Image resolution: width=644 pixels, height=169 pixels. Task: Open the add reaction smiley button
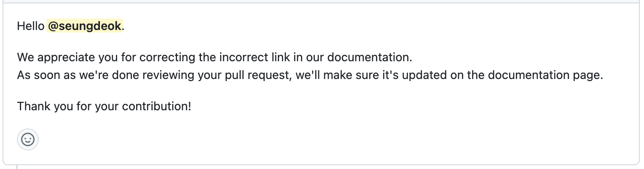pyautogui.click(x=28, y=139)
